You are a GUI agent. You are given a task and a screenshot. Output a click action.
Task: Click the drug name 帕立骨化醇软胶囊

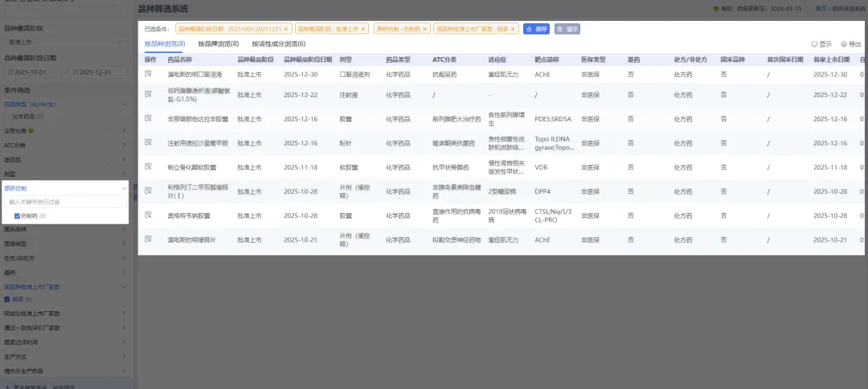[x=191, y=167]
